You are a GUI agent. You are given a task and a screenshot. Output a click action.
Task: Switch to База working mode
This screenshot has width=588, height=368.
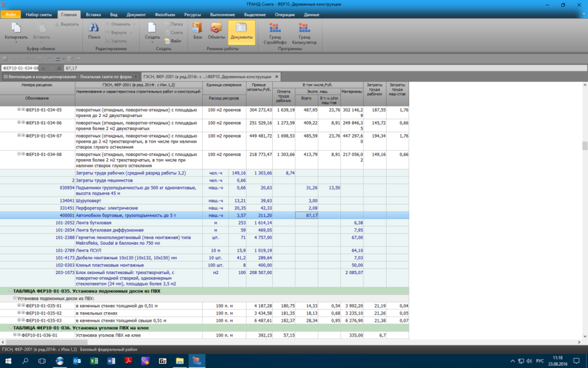pos(197,31)
